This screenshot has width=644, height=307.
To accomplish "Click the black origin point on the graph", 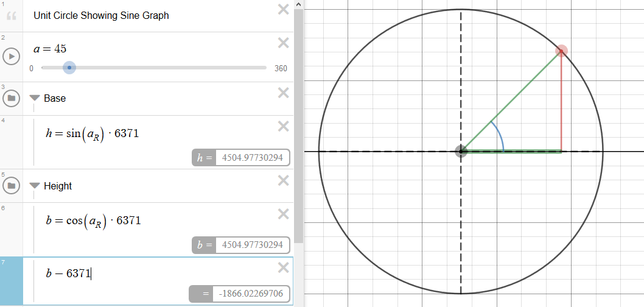I will (461, 151).
